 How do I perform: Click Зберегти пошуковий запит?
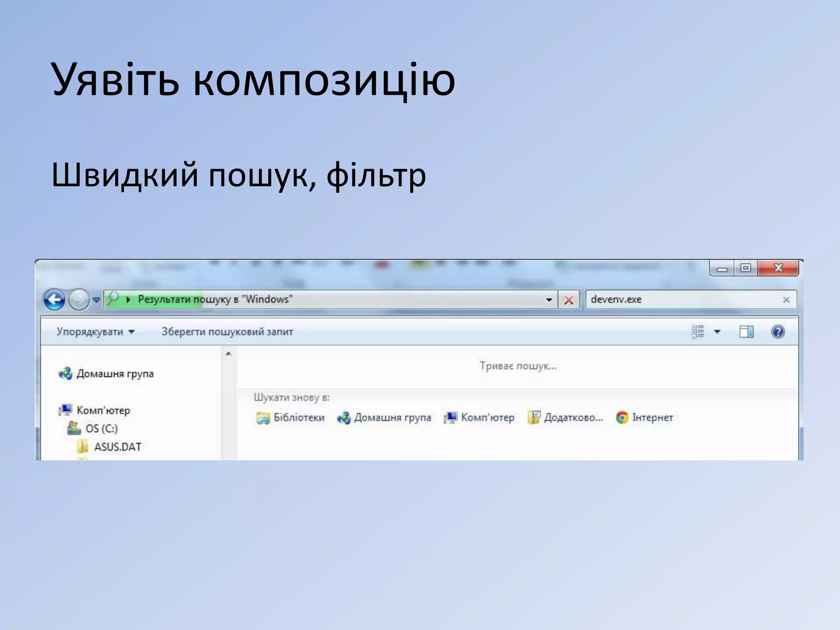[227, 331]
